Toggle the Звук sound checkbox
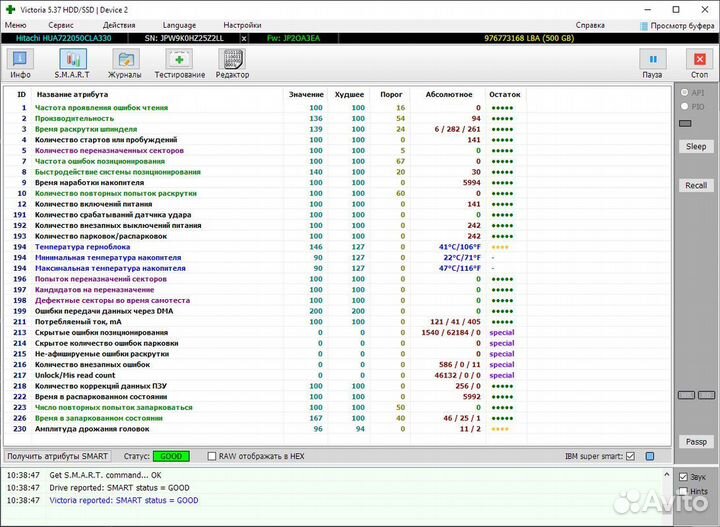This screenshot has height=527, width=720. pos(683,477)
